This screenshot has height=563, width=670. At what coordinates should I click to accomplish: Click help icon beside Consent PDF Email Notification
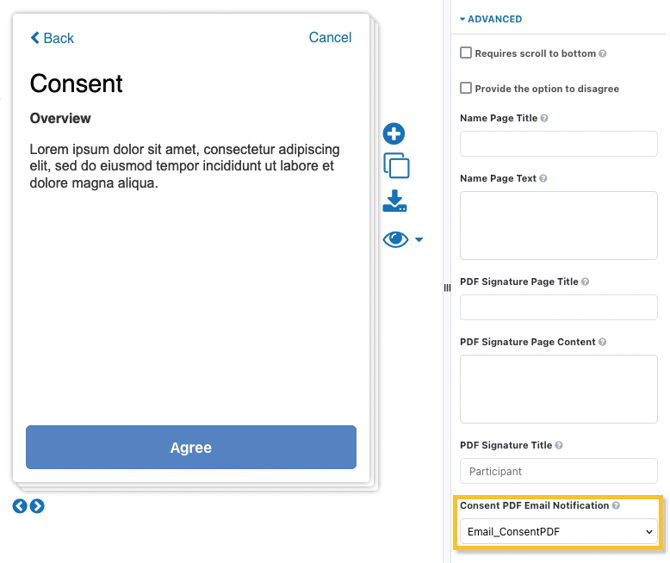[x=616, y=506]
